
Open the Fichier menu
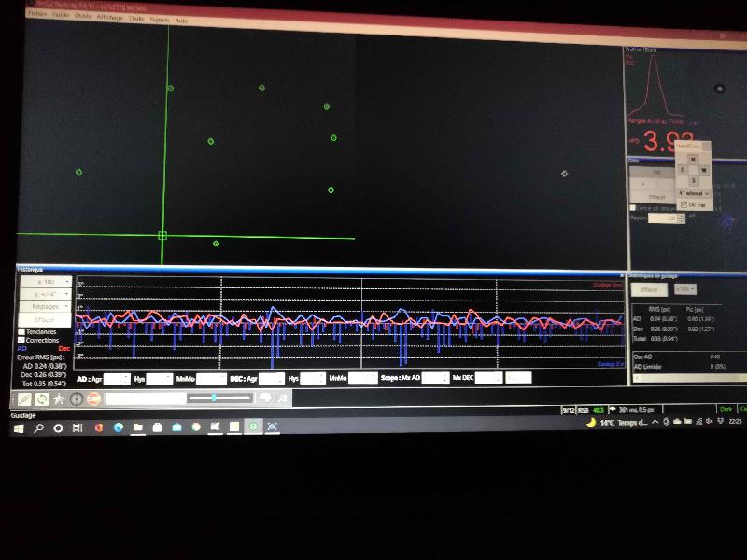pyautogui.click(x=37, y=13)
